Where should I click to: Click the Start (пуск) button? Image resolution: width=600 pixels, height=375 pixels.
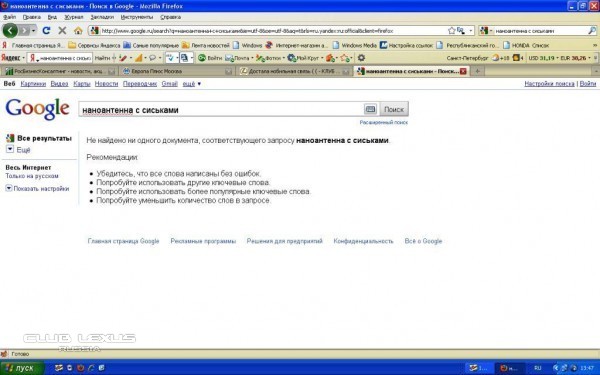pyautogui.click(x=21, y=368)
